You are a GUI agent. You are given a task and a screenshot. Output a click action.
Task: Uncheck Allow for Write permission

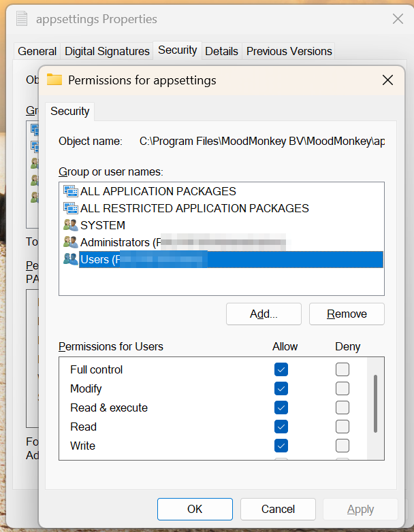click(x=281, y=446)
